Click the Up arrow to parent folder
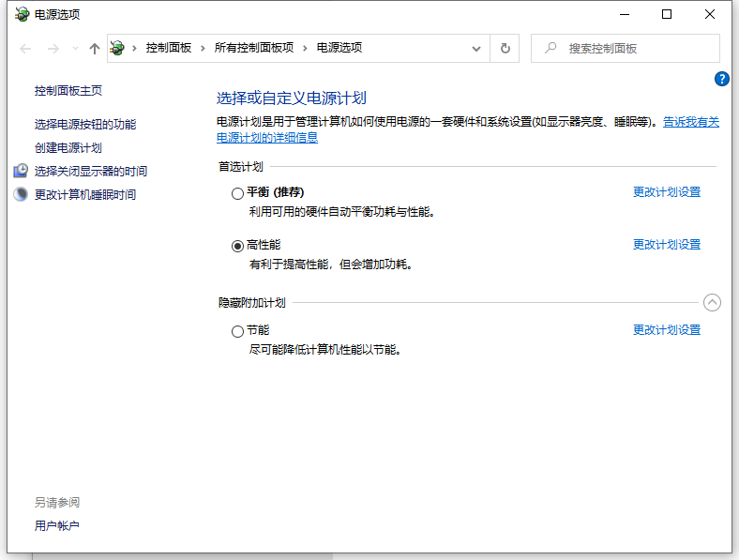The height and width of the screenshot is (560, 739). pos(94,49)
